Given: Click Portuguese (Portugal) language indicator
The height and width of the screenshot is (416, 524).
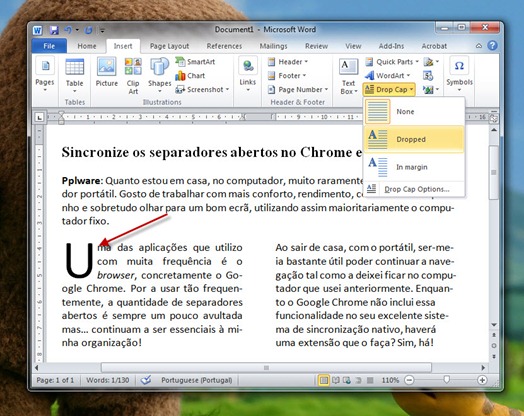Looking at the screenshot, I should pos(196,380).
